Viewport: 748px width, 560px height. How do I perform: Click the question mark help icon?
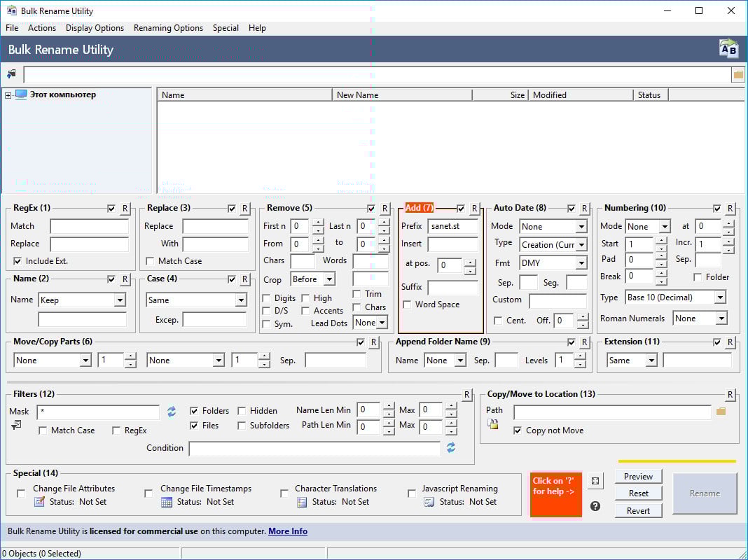tap(595, 506)
